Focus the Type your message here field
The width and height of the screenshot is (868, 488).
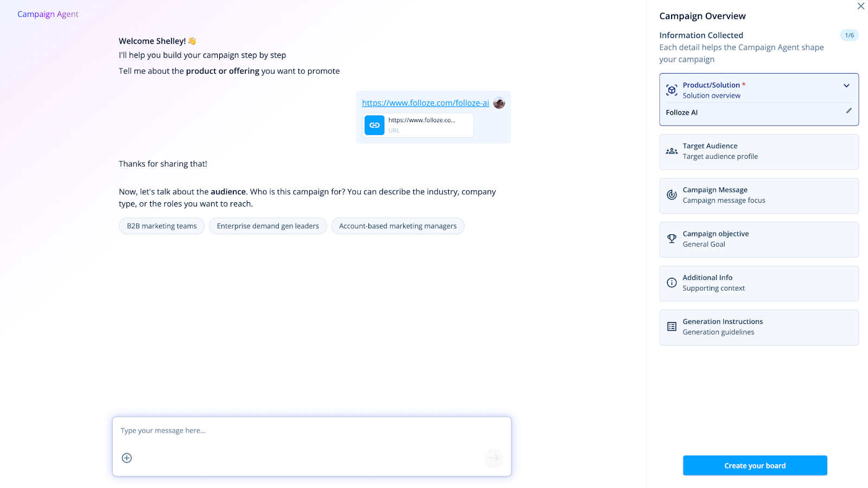tap(311, 431)
